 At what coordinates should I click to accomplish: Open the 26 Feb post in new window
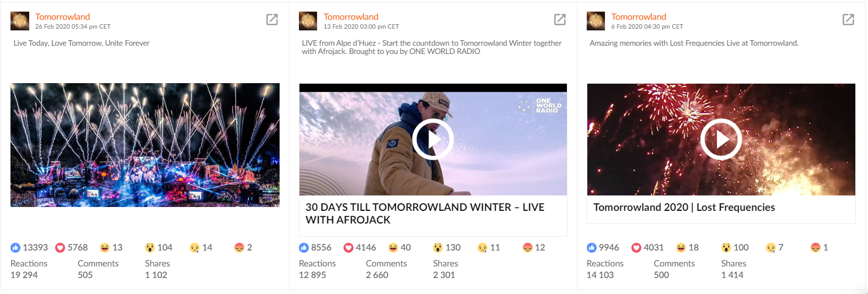coord(272,20)
